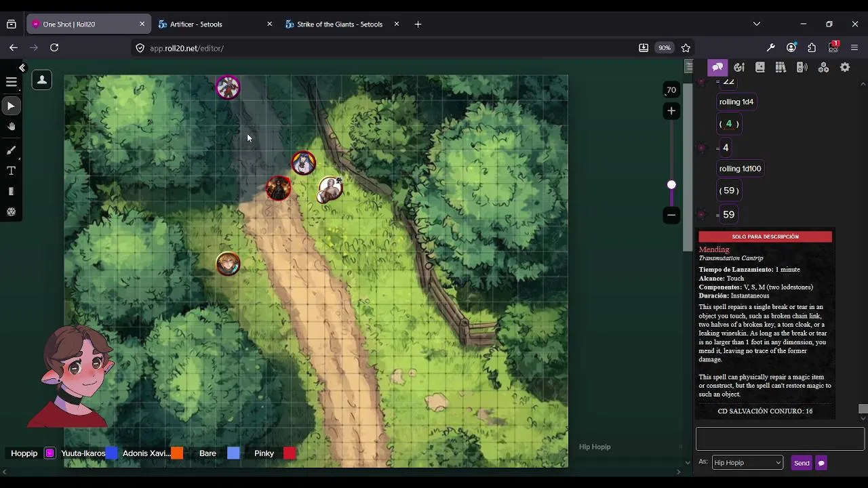Viewport: 868px width, 488px height.
Task: Zoom in with the plus button
Action: 671,110
